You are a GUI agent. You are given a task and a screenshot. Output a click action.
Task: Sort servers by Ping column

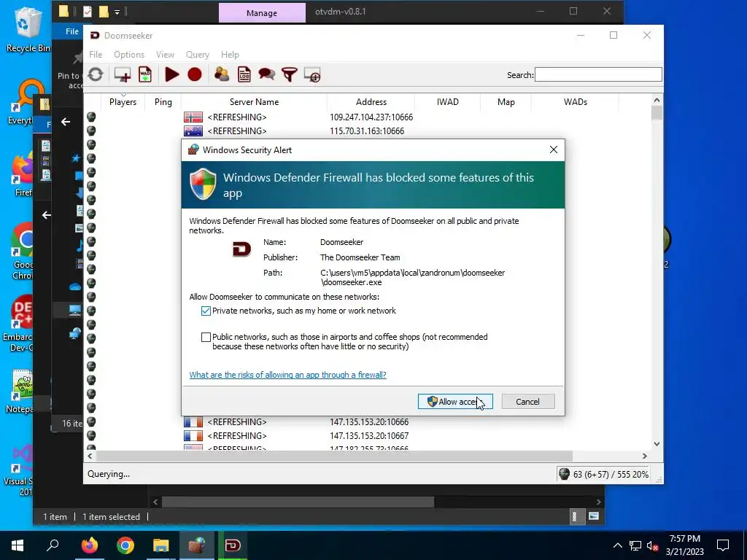163,102
